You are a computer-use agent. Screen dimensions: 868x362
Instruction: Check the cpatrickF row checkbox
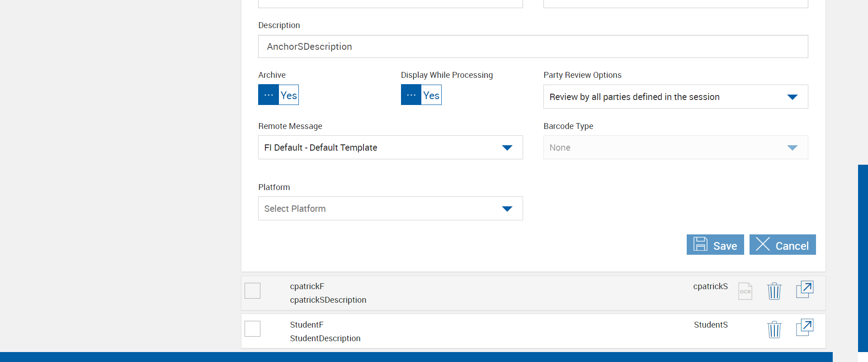click(x=253, y=291)
